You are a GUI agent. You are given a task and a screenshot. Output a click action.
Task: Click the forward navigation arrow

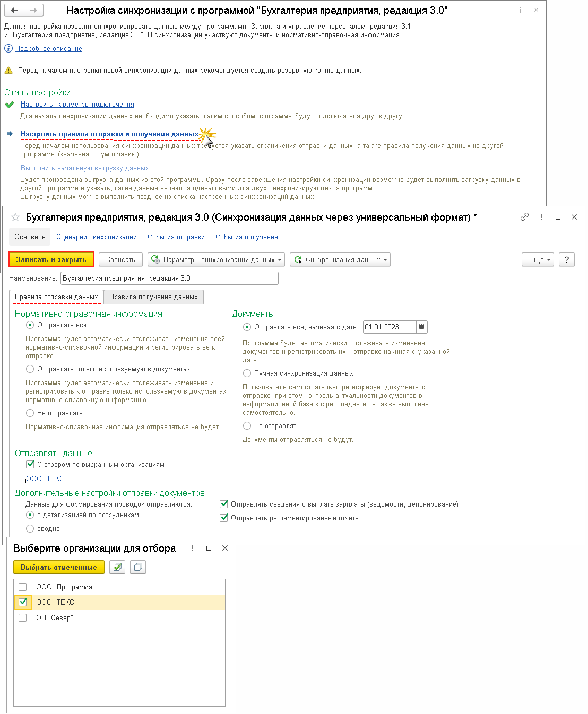pos(33,10)
